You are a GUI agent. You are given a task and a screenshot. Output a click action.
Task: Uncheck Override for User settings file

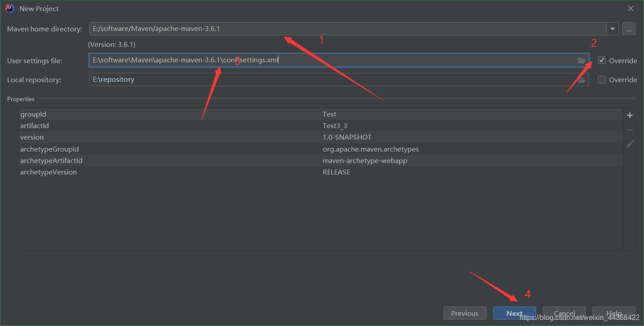pos(602,61)
